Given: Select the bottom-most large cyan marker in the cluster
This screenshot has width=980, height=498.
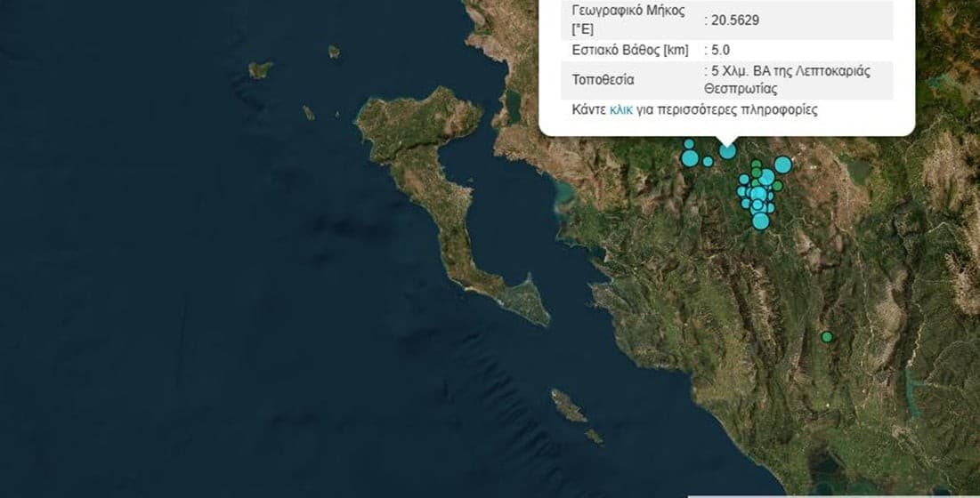Looking at the screenshot, I should point(761,221).
